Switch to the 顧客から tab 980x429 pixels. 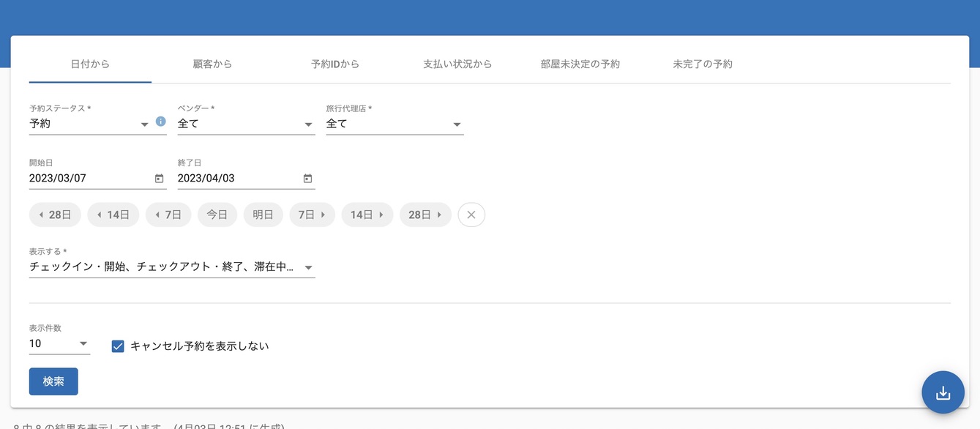click(x=212, y=64)
